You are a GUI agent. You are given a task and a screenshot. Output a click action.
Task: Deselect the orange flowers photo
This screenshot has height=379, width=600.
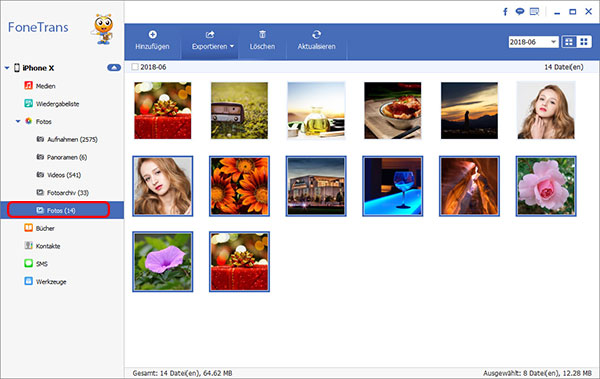pyautogui.click(x=239, y=186)
